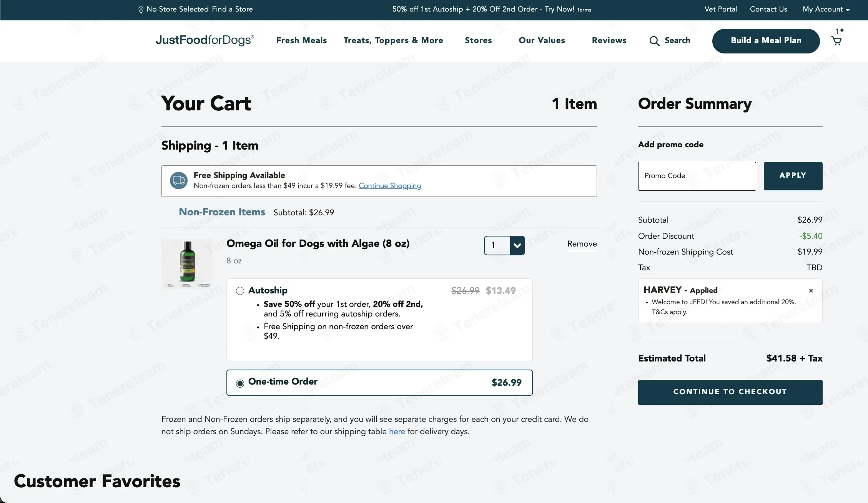Image resolution: width=868 pixels, height=503 pixels.
Task: Remove the HARVEY promo code
Action: click(x=811, y=290)
